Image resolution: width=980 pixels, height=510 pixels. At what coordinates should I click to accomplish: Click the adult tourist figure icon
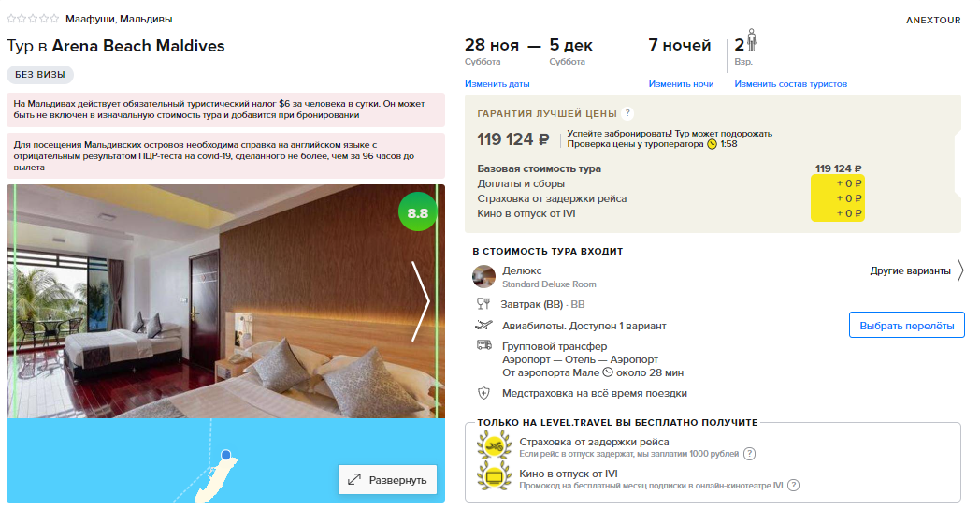coord(751,40)
